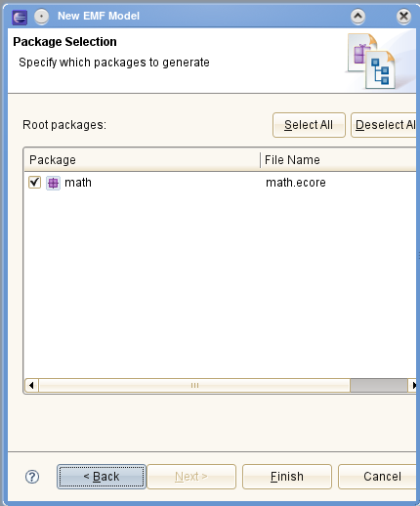The height and width of the screenshot is (506, 420).
Task: Close the New EMF Model dialog
Action: (x=403, y=17)
